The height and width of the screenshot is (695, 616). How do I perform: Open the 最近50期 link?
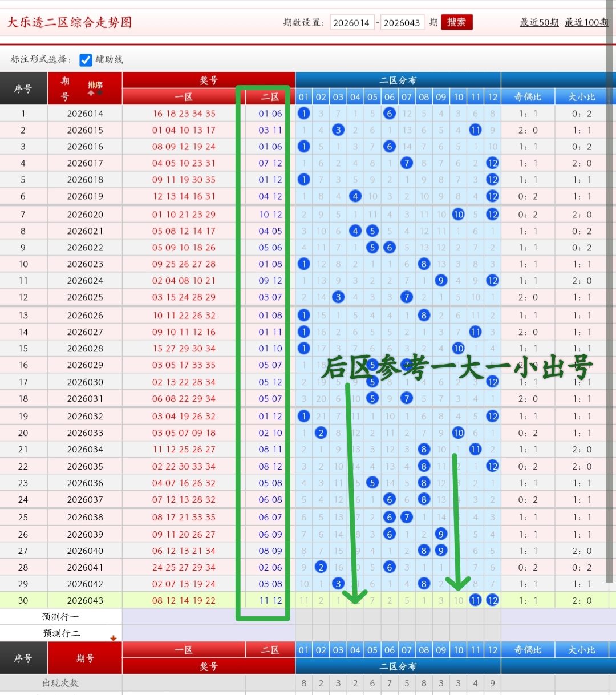pyautogui.click(x=538, y=22)
